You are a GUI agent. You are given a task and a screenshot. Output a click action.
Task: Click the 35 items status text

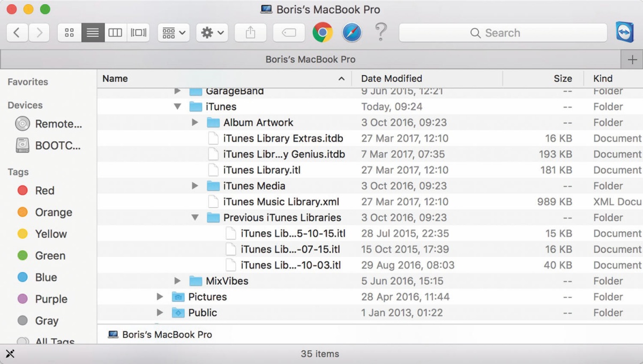320,354
